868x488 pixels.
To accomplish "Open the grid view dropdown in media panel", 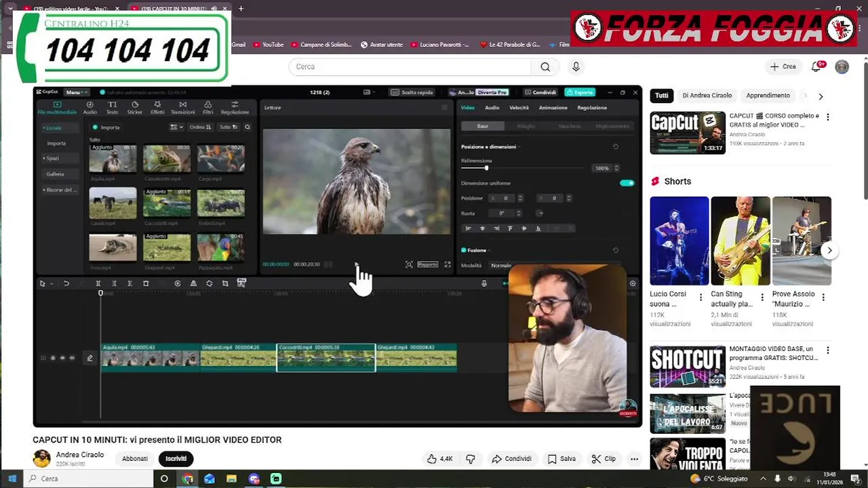I will (x=176, y=127).
